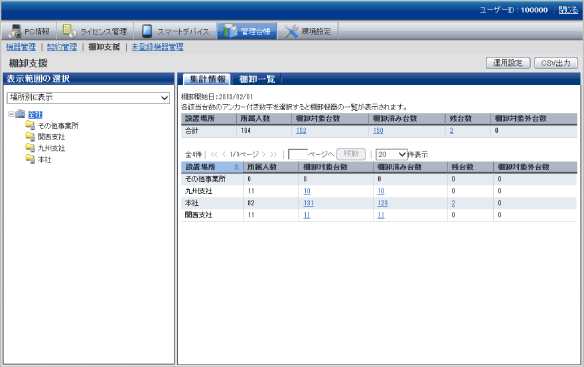Click the 九州支社 folder icon in tree

pos(30,147)
